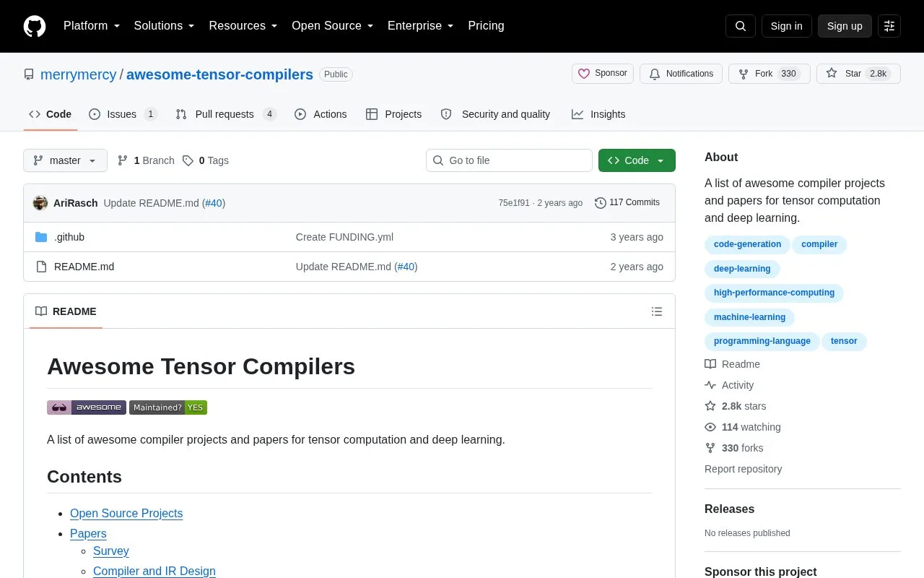
Task: Expand the Solutions menu
Action: point(165,26)
